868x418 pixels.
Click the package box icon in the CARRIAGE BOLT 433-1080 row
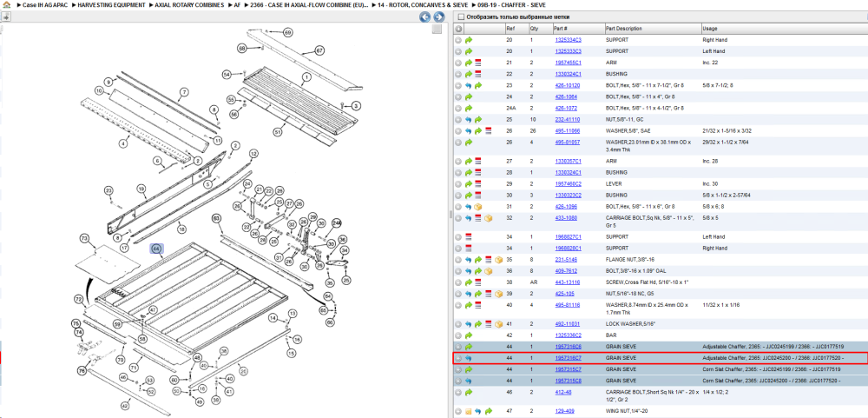(x=488, y=218)
